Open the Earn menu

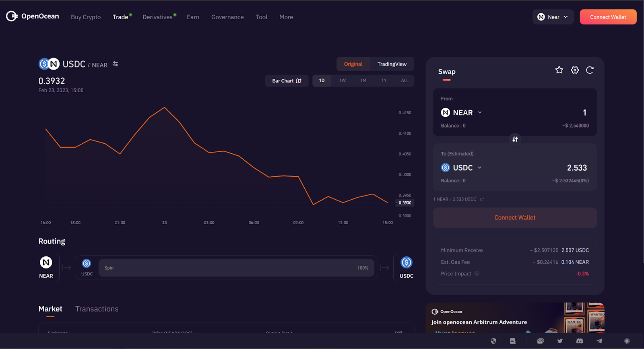(x=193, y=17)
